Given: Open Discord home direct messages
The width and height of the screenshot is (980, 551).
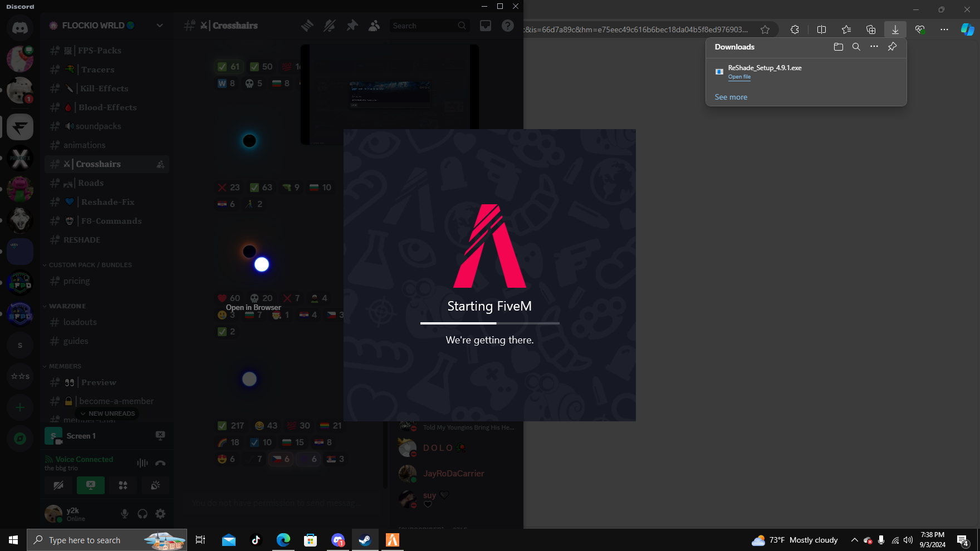Looking at the screenshot, I should tap(20, 27).
